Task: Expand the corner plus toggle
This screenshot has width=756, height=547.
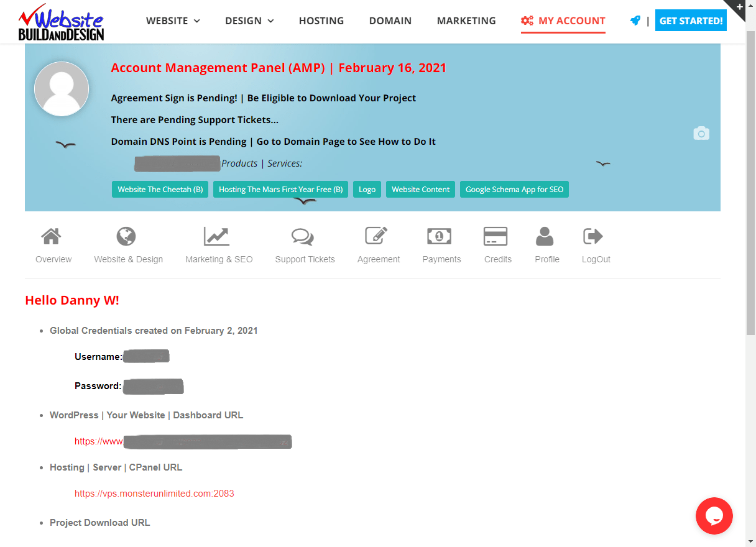Action: click(x=739, y=7)
